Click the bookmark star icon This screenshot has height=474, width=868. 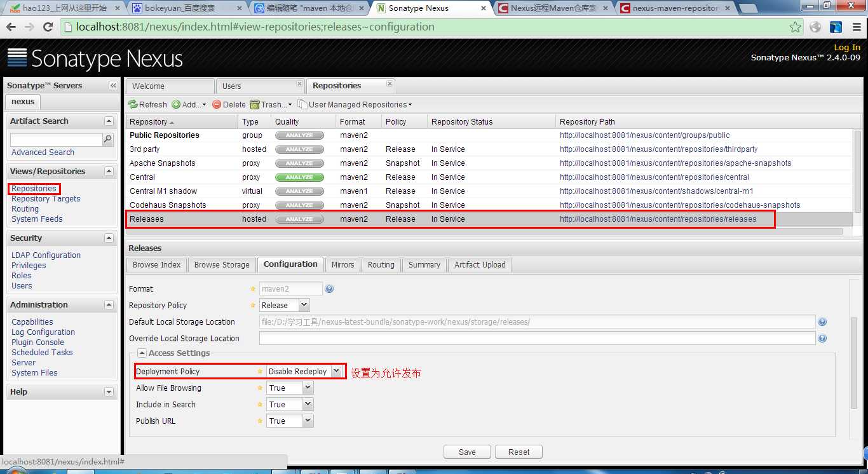pos(795,27)
